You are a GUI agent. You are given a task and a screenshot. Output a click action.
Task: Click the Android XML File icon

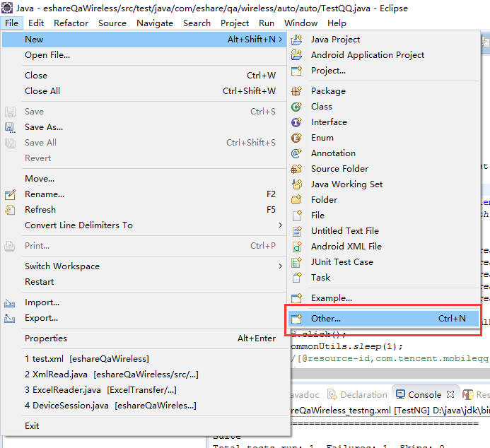point(296,247)
